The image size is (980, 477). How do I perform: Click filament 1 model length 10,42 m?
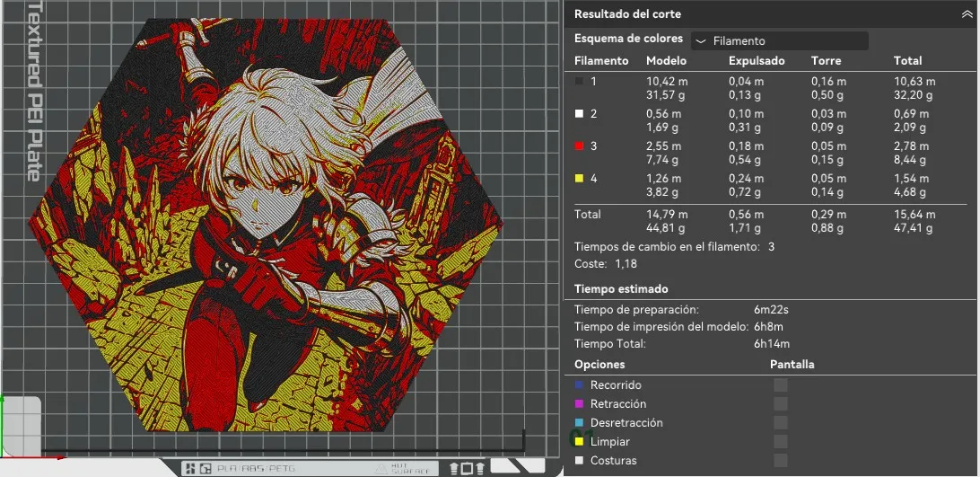(x=666, y=82)
